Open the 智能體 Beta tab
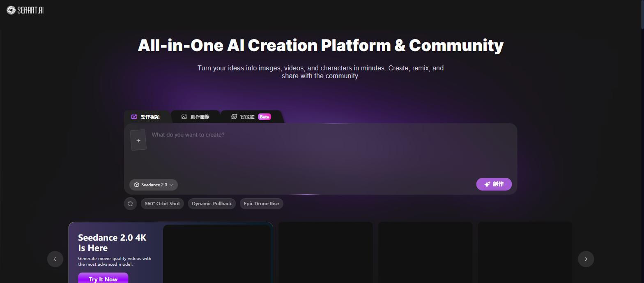The height and width of the screenshot is (283, 644). [251, 117]
